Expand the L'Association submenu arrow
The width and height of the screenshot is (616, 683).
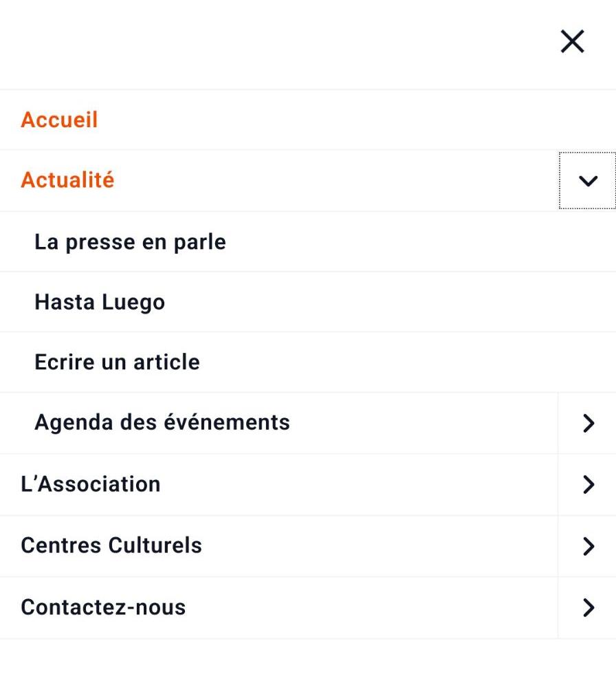pyautogui.click(x=587, y=484)
